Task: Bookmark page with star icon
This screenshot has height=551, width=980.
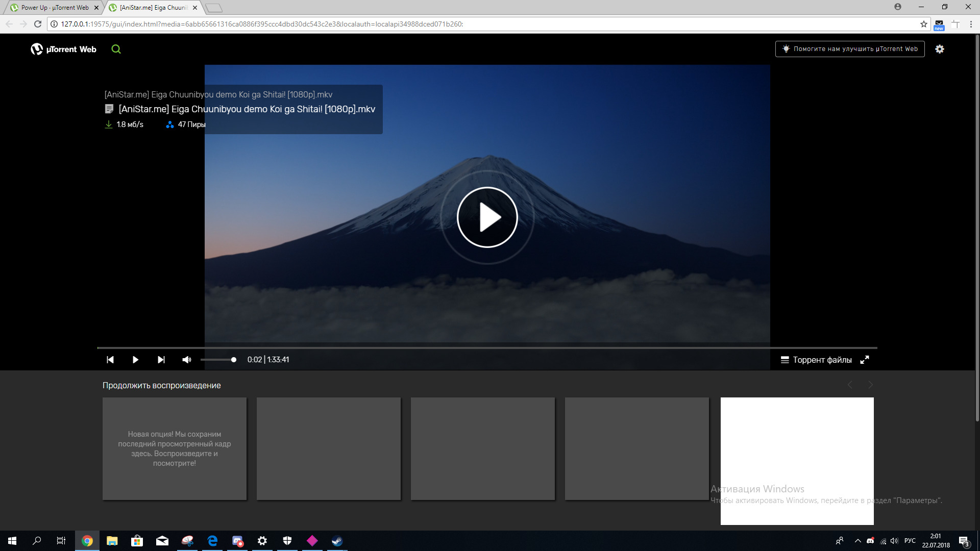Action: click(x=923, y=24)
